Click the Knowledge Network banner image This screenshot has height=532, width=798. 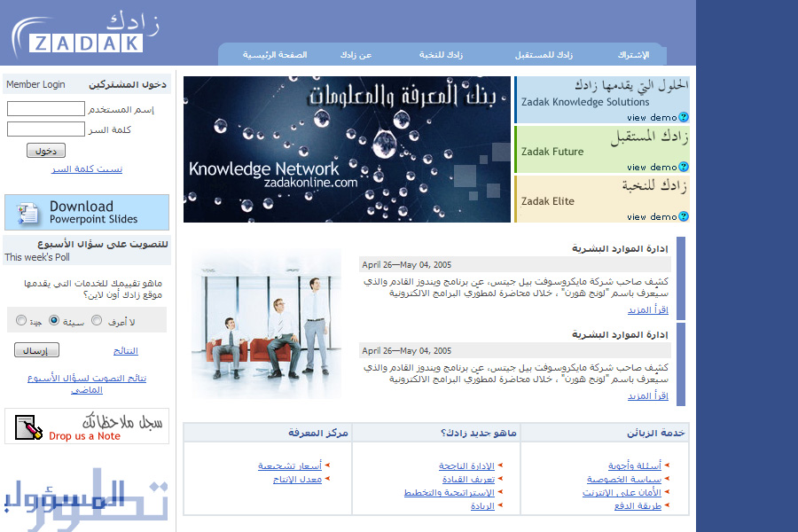[347, 149]
